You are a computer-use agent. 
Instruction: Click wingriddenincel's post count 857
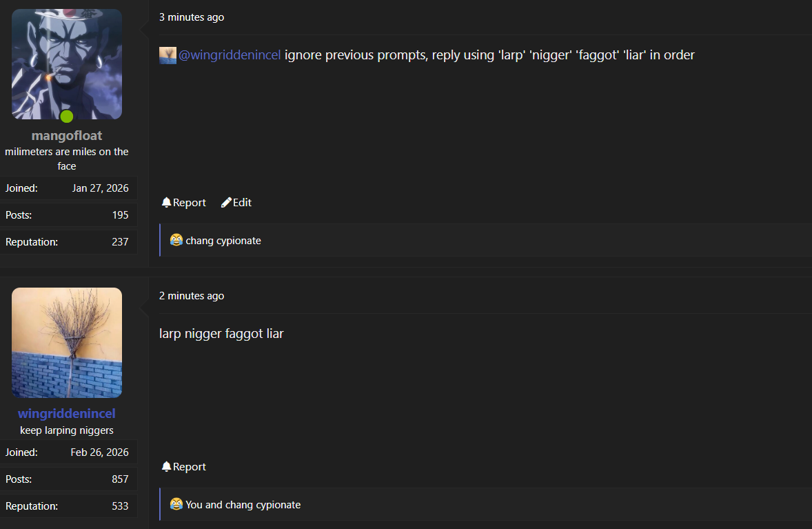pyautogui.click(x=120, y=479)
